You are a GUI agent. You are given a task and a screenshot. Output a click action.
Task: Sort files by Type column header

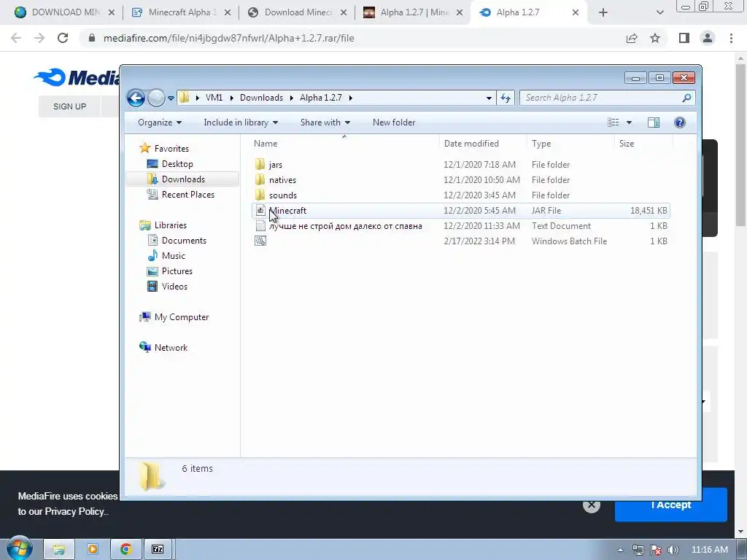570,144
